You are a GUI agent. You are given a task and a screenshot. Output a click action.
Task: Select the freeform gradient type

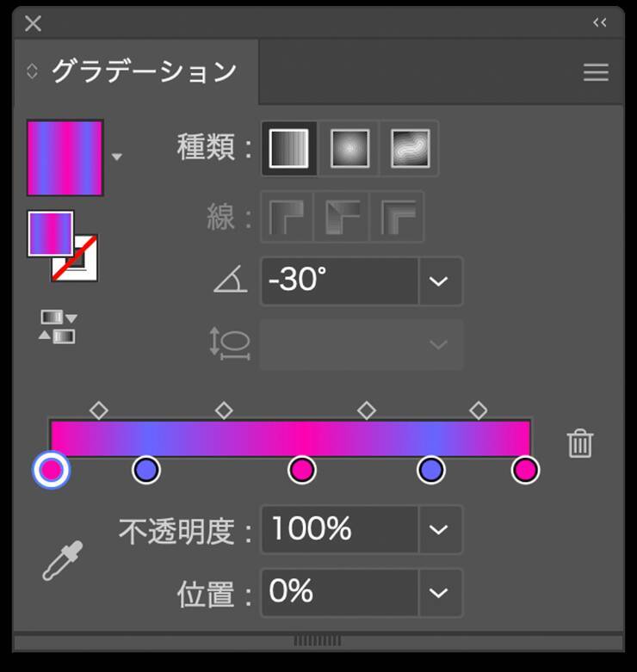(x=410, y=149)
